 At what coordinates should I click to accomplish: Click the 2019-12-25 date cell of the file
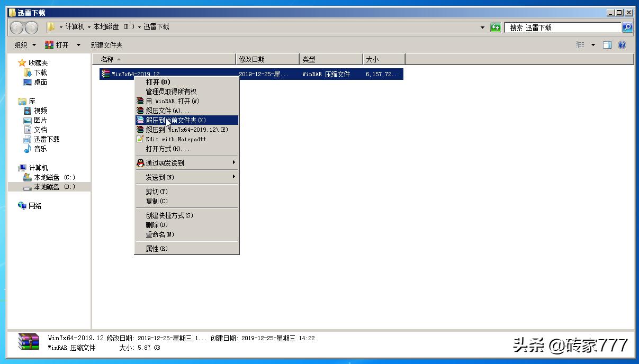[264, 75]
